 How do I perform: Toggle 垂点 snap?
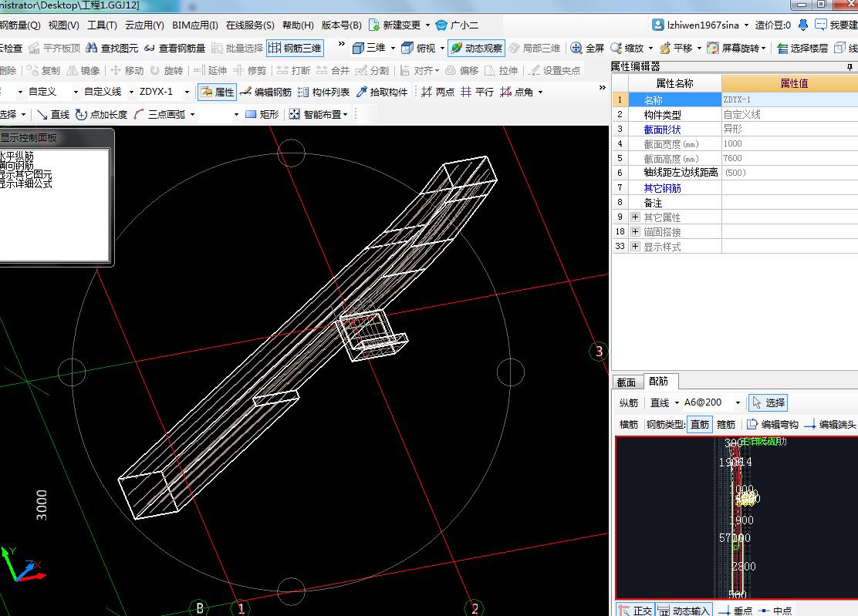pos(735,611)
